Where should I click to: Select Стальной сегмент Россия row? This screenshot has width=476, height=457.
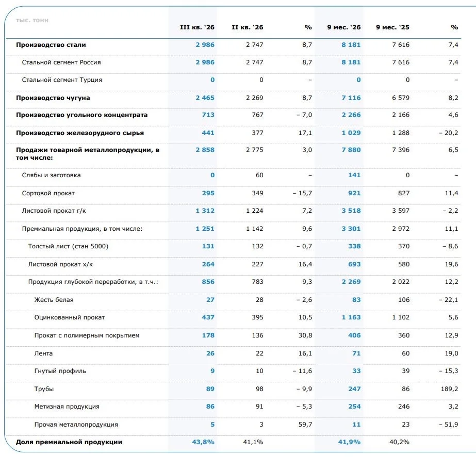pos(234,62)
